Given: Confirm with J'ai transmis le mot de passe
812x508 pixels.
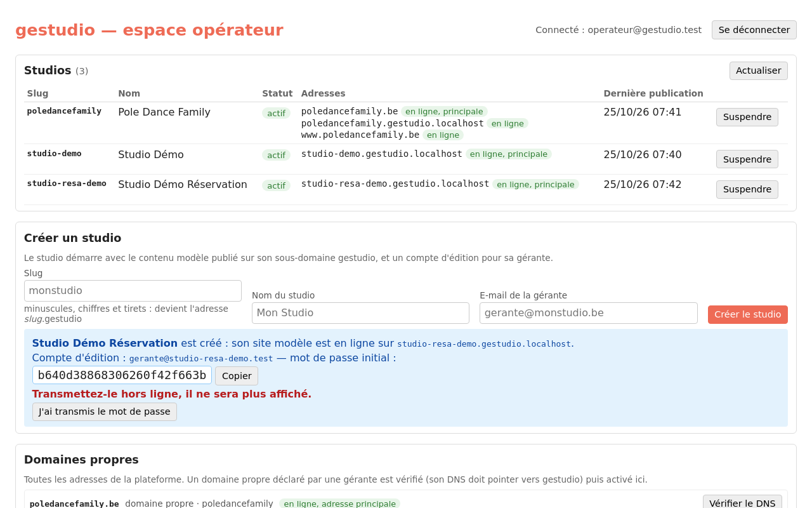Looking at the screenshot, I should pos(105,411).
